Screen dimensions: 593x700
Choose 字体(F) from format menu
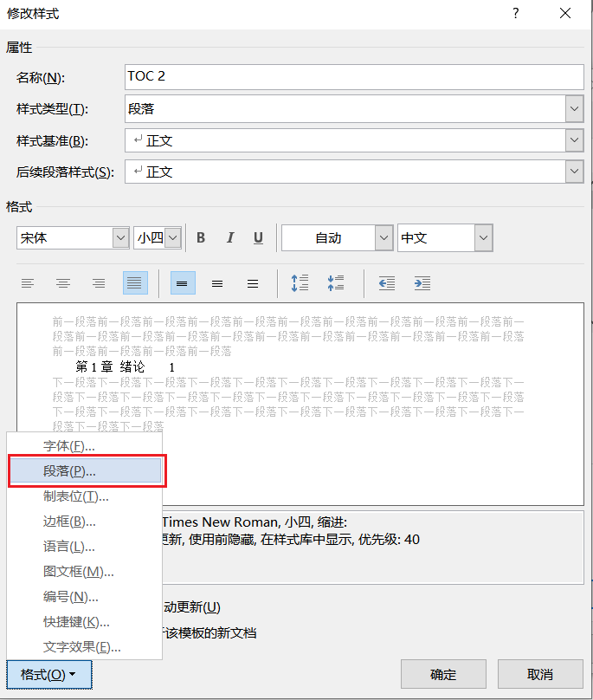[85, 446]
